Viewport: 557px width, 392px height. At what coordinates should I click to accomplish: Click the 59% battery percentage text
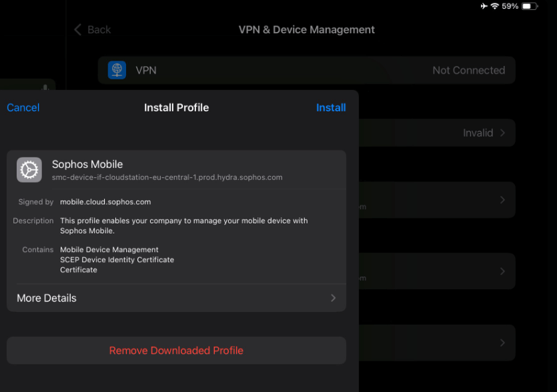tap(510, 6)
